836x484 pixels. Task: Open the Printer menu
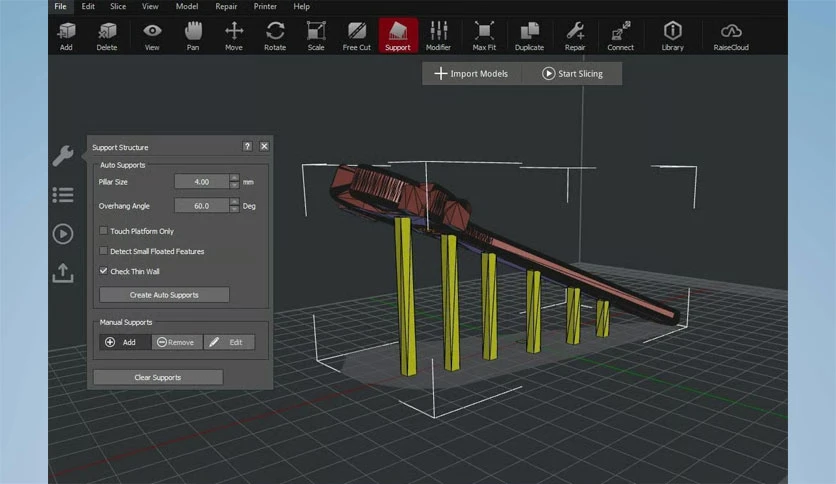point(265,6)
